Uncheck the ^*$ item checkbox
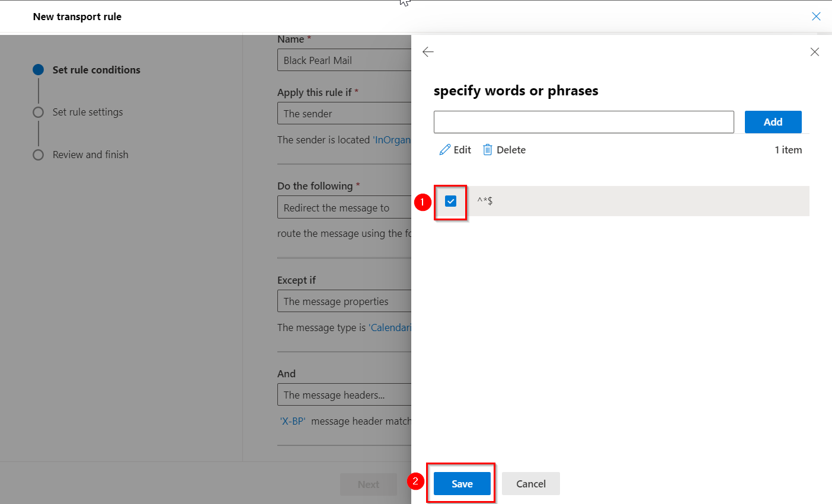This screenshot has width=832, height=504. click(451, 201)
